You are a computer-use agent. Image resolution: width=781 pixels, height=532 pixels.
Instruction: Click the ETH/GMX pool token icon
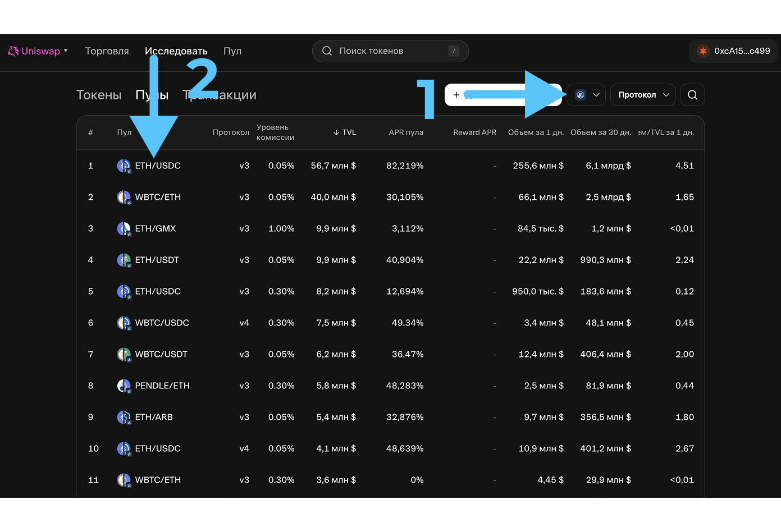click(124, 228)
